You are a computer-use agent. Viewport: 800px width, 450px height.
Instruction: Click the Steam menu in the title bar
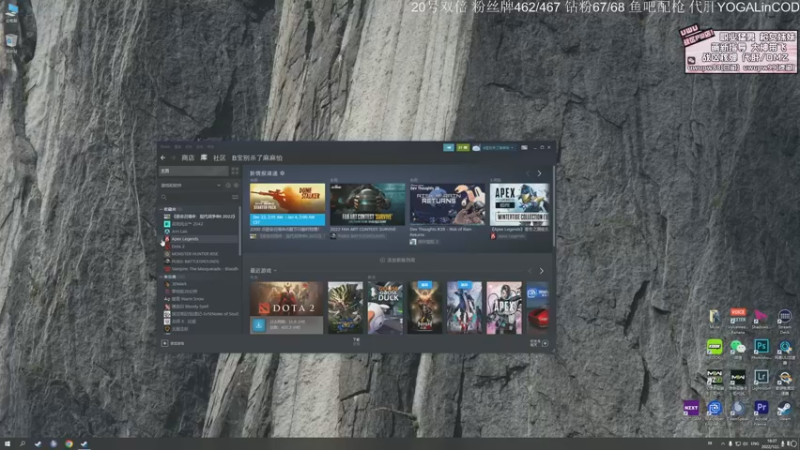click(165, 147)
